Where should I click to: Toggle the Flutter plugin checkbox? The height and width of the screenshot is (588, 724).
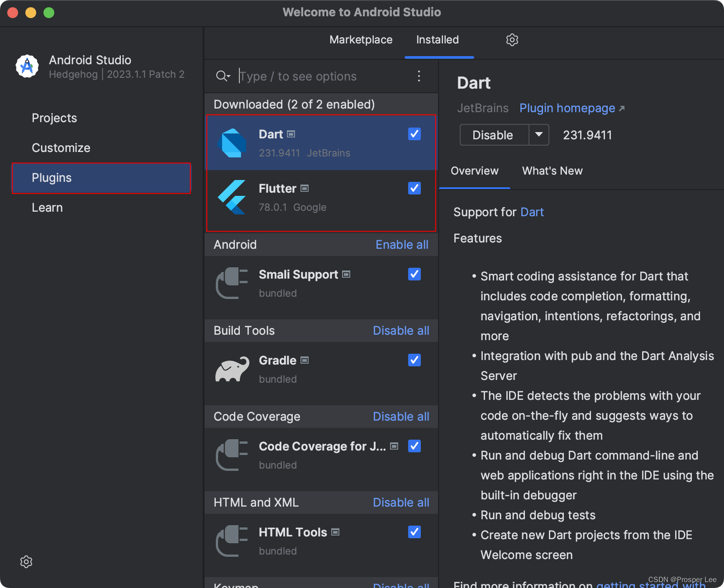(x=414, y=188)
